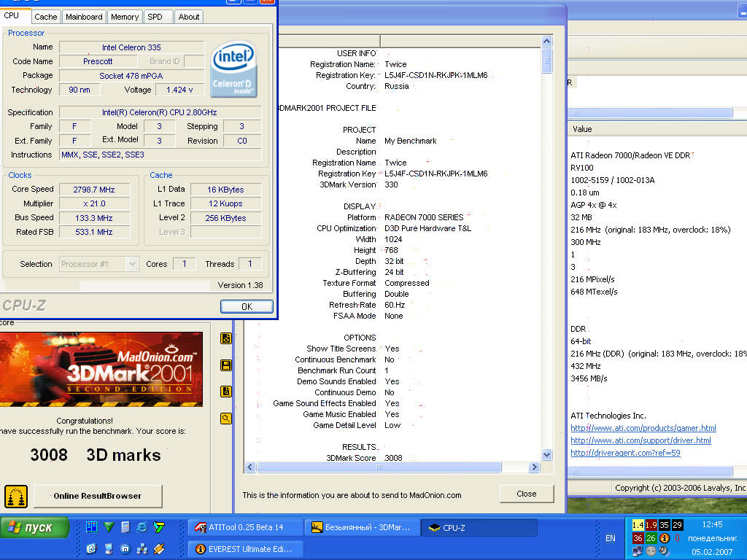Open the ati.com gamer products link
Image resolution: width=747 pixels, height=560 pixels.
[x=643, y=428]
